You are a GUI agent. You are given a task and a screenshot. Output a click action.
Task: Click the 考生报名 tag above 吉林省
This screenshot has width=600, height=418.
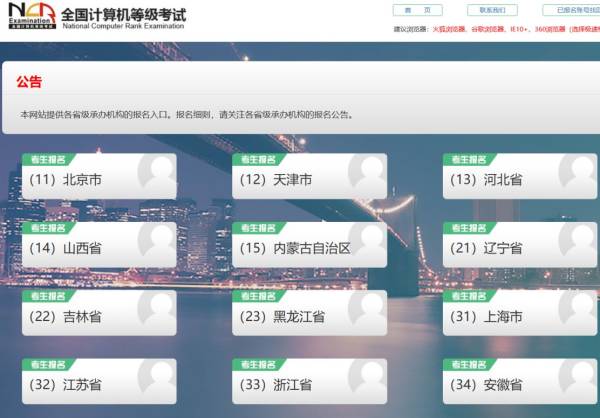pyautogui.click(x=49, y=296)
